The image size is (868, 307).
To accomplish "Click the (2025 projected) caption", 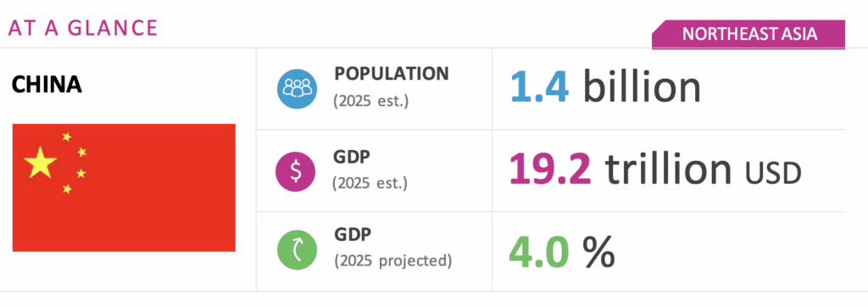I will [x=393, y=260].
